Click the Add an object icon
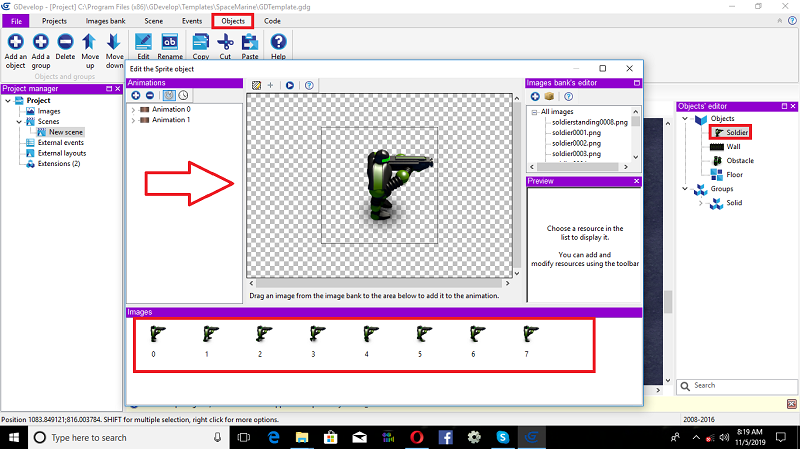The height and width of the screenshot is (449, 800). tap(15, 41)
